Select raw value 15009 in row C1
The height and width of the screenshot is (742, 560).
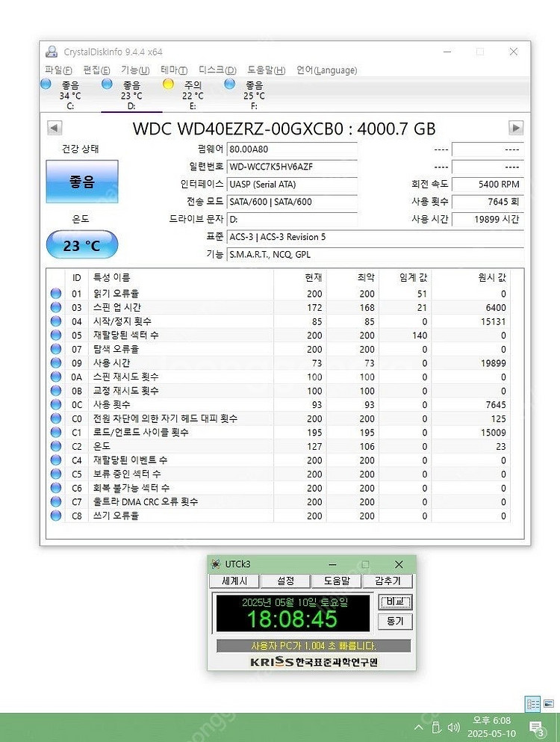click(x=494, y=433)
